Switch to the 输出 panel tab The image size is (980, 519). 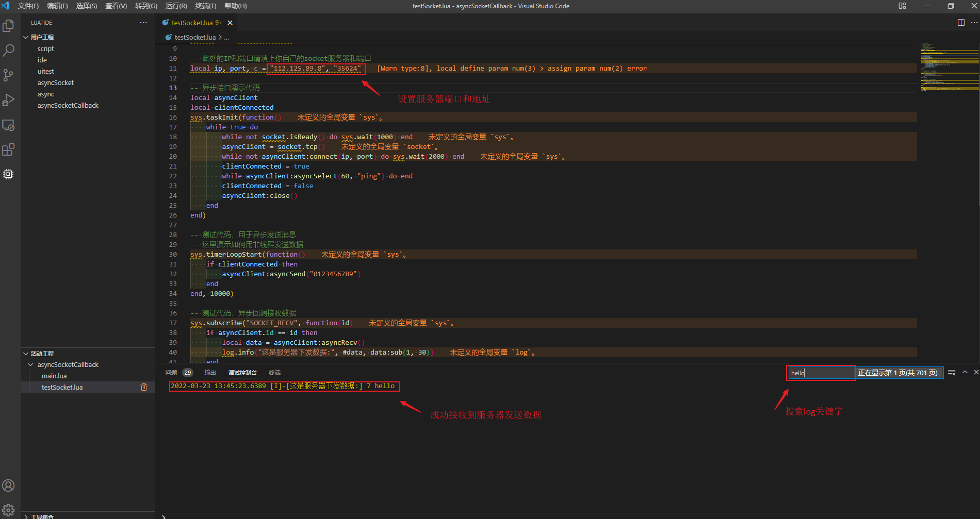coord(210,373)
